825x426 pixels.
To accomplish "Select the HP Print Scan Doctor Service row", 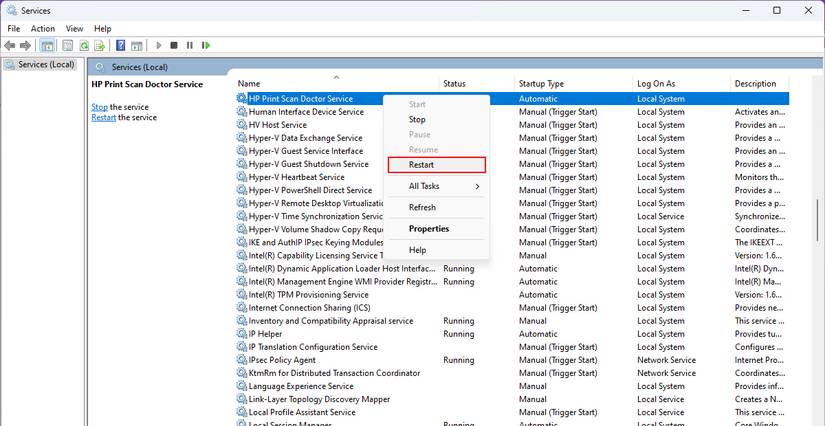I will pos(511,98).
